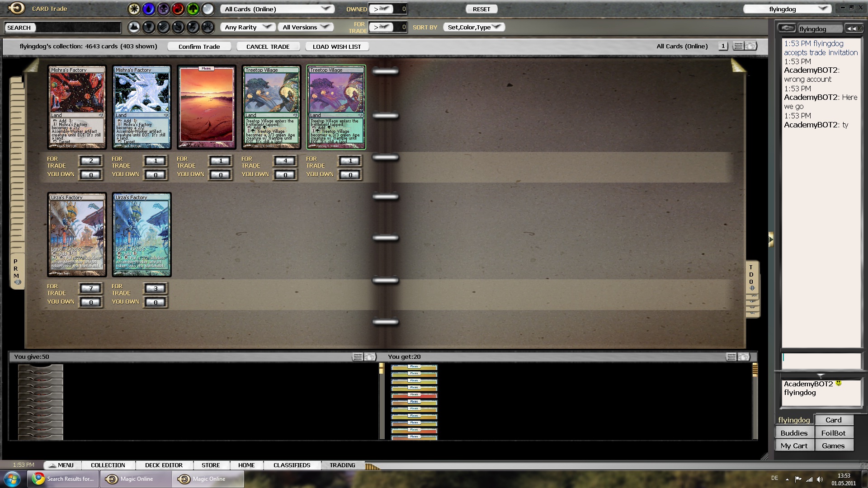The image size is (868, 488).
Task: Open the All Versions dropdown
Action: (306, 27)
